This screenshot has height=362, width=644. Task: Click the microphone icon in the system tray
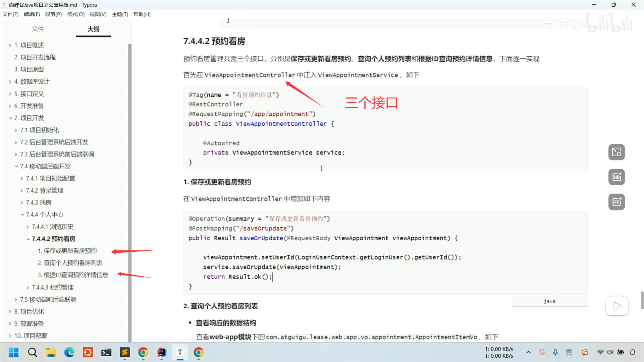tap(555, 352)
